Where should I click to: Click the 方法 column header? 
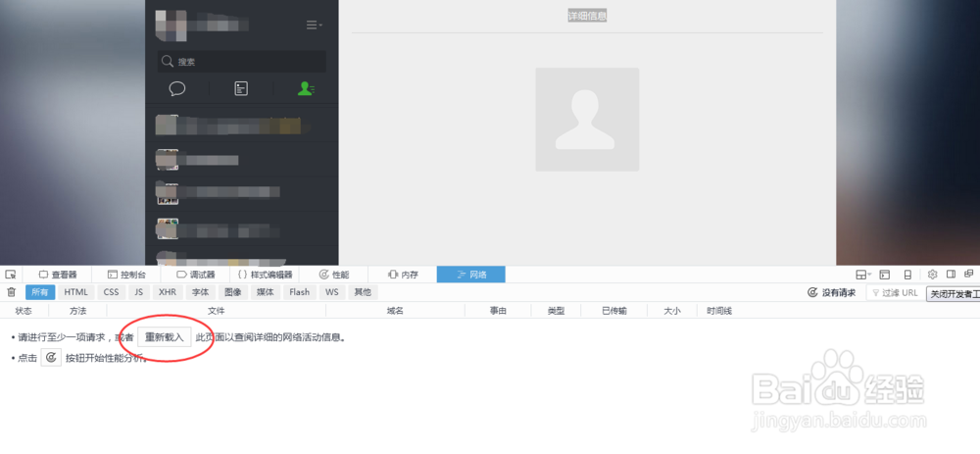point(78,311)
